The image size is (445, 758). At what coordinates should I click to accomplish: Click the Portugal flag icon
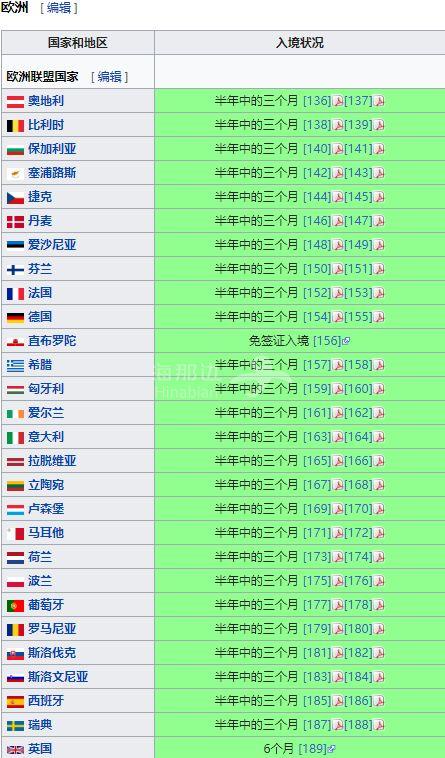15,606
